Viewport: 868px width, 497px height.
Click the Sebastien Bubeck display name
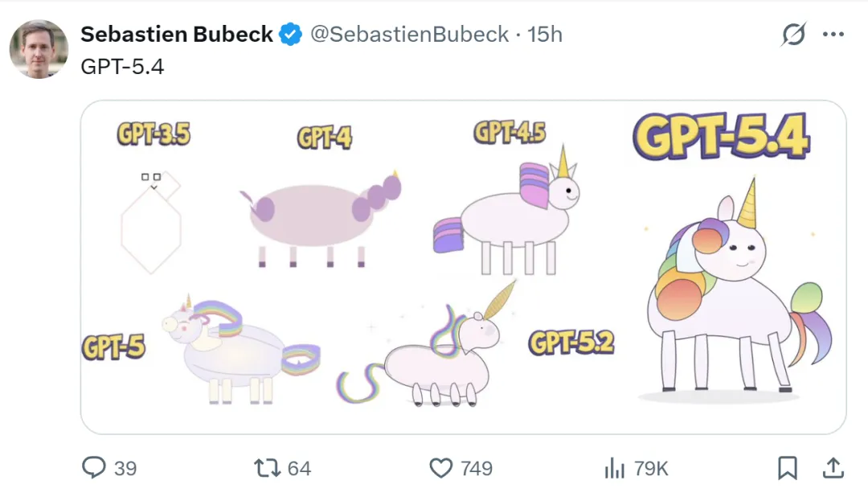tap(177, 35)
